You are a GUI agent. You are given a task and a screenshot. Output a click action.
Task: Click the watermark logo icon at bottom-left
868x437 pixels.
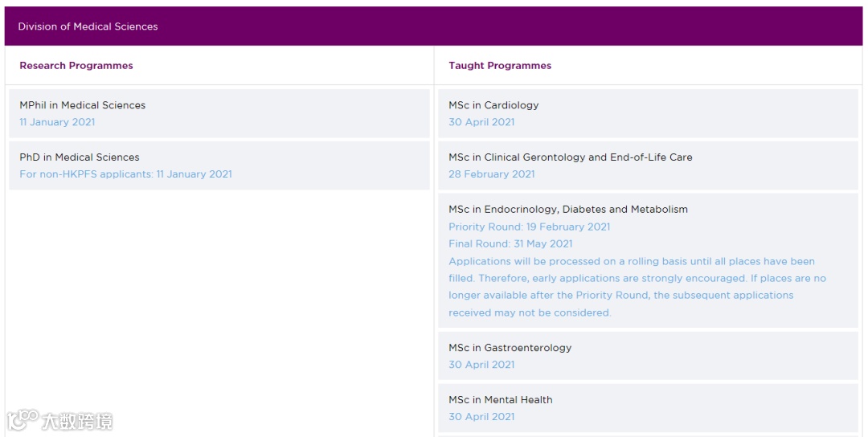(x=23, y=419)
